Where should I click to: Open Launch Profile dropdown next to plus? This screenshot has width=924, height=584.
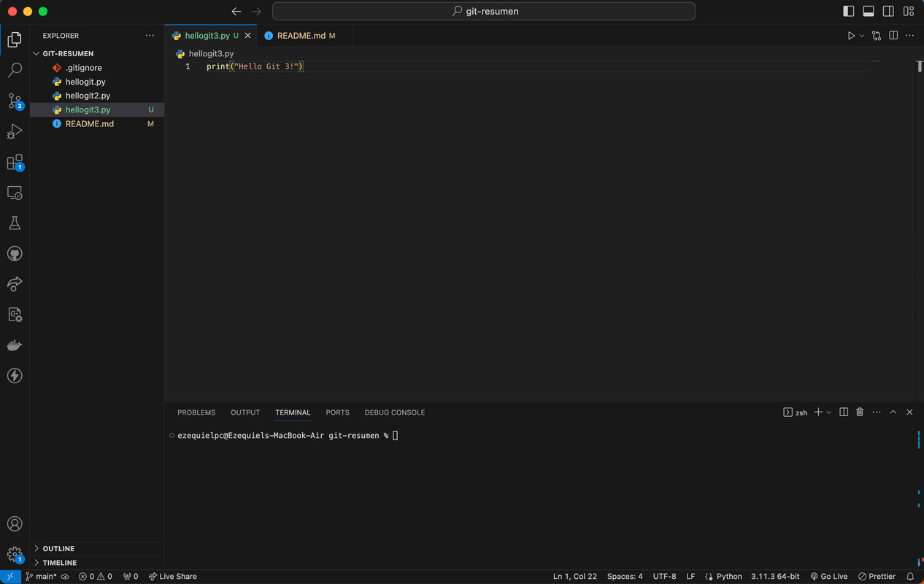(x=829, y=412)
